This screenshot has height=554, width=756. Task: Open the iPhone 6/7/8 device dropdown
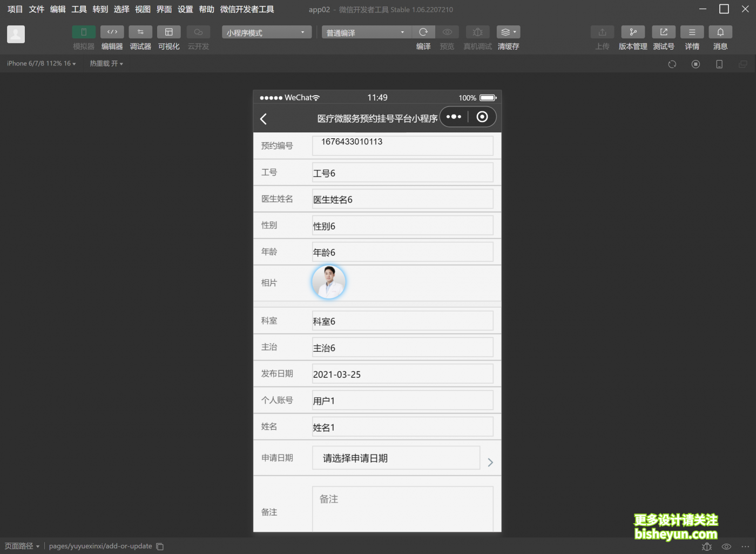41,64
